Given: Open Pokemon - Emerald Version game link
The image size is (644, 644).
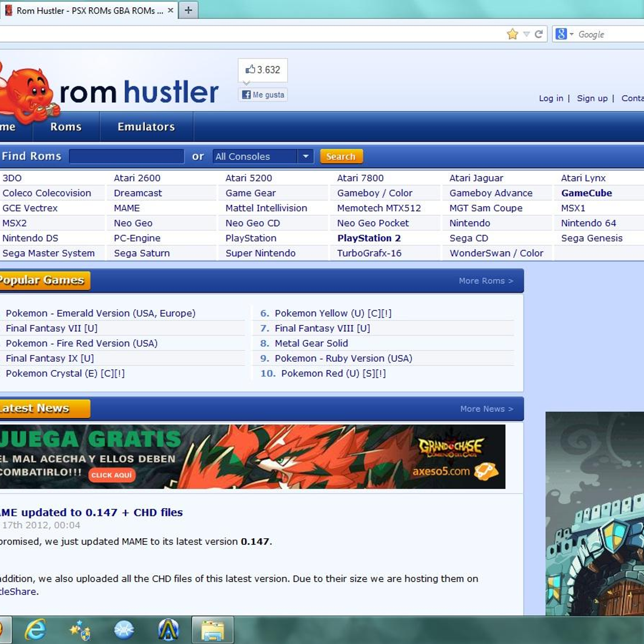Looking at the screenshot, I should (x=101, y=313).
